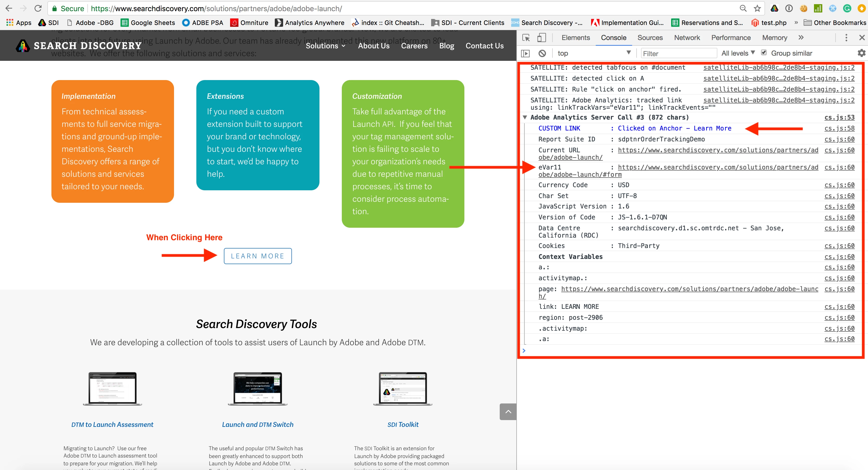Expand more DevTools tabs chevron
Viewport: 868px width, 470px height.
(x=801, y=38)
